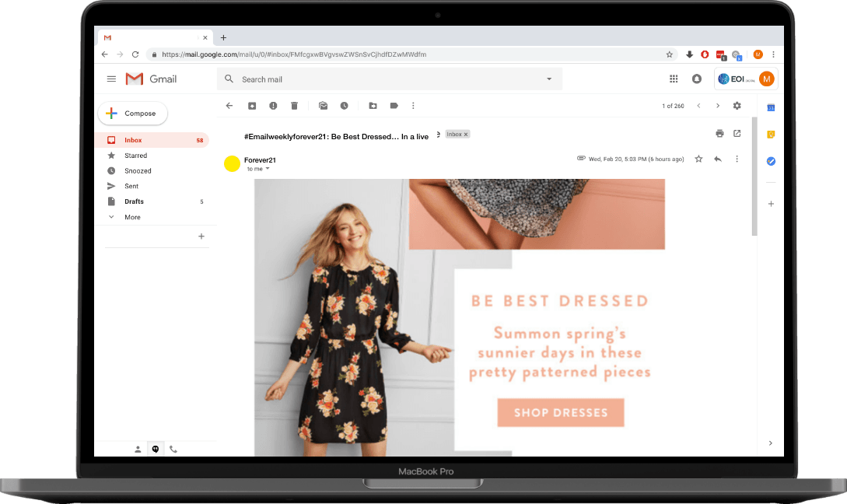
Task: Reply to the Forever21 email
Action: point(717,159)
